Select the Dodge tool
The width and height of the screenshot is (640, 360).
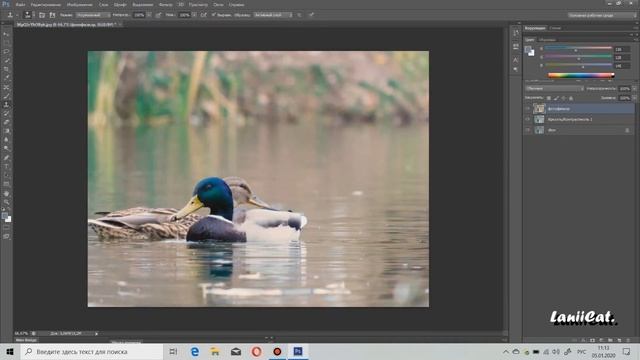(x=6, y=149)
